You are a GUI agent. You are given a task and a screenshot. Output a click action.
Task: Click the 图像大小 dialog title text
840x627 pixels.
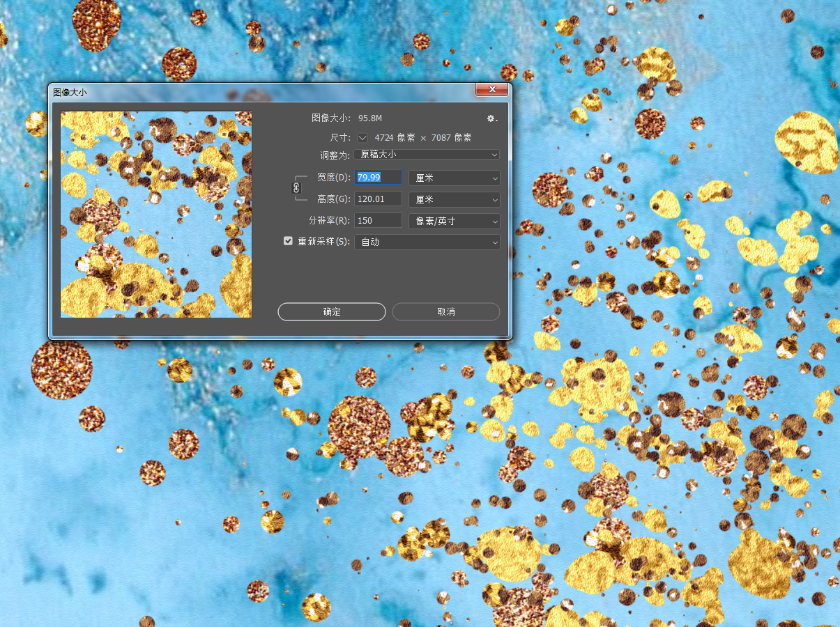pyautogui.click(x=70, y=91)
